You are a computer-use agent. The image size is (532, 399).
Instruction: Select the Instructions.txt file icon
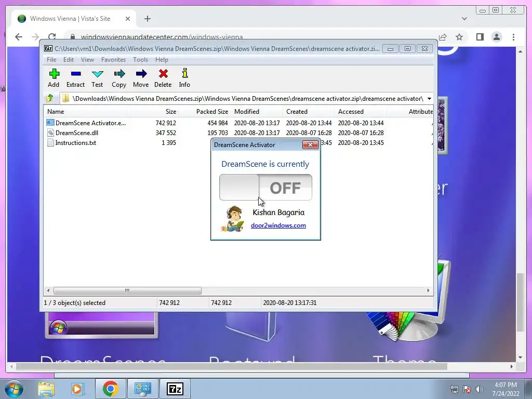[50, 142]
